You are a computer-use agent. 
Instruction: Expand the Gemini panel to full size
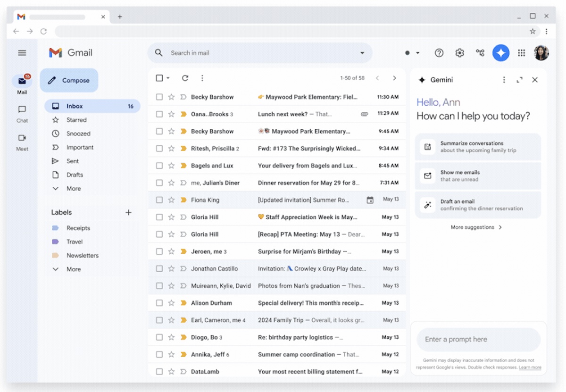(519, 80)
